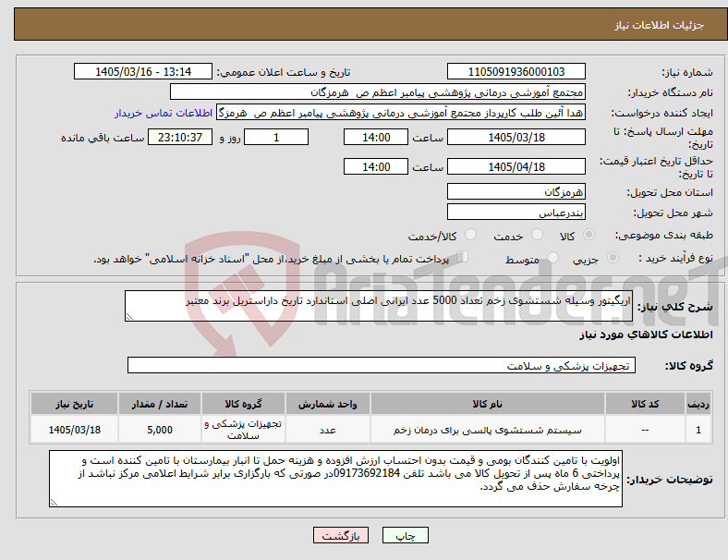This screenshot has width=728, height=560.
Task: Click the نام کالا column header
Action: tap(488, 404)
